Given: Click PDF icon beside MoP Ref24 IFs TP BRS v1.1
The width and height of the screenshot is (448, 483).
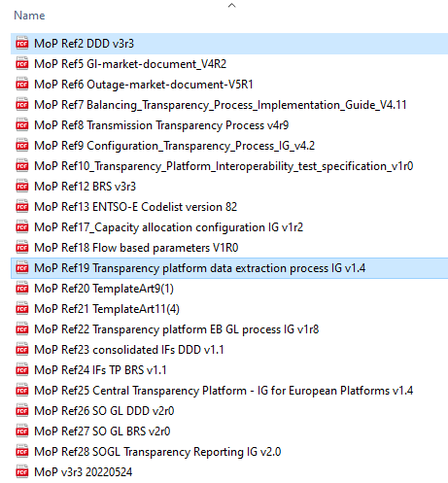Looking at the screenshot, I should (22, 370).
